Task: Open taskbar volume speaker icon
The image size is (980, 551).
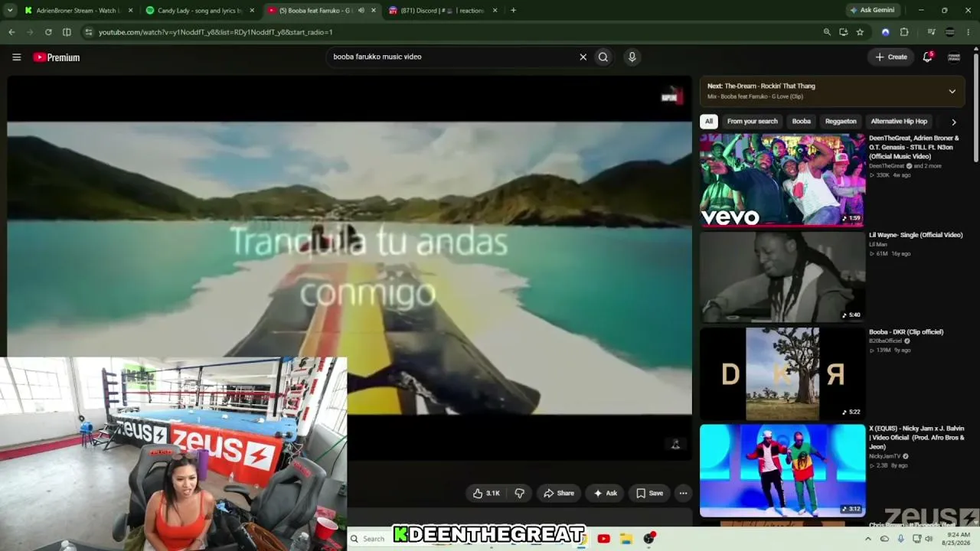Action: [x=929, y=539]
